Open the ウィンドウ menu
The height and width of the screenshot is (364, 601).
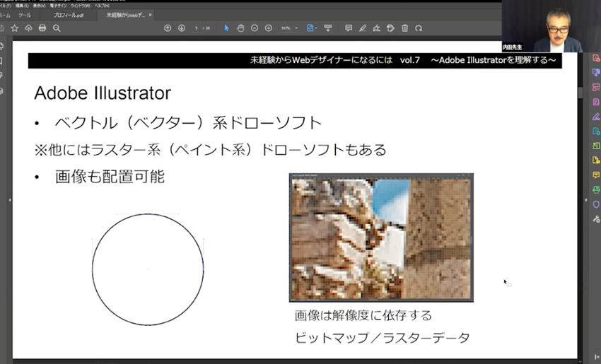(81, 6)
